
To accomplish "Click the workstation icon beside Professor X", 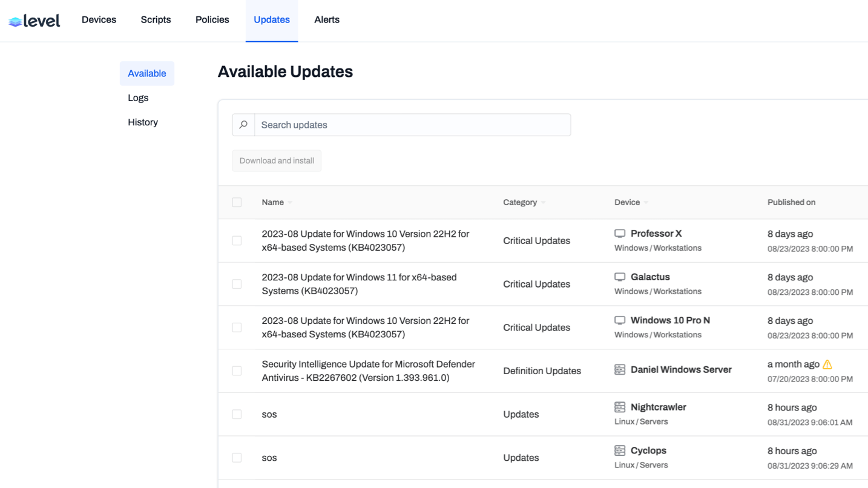I will pyautogui.click(x=620, y=234).
